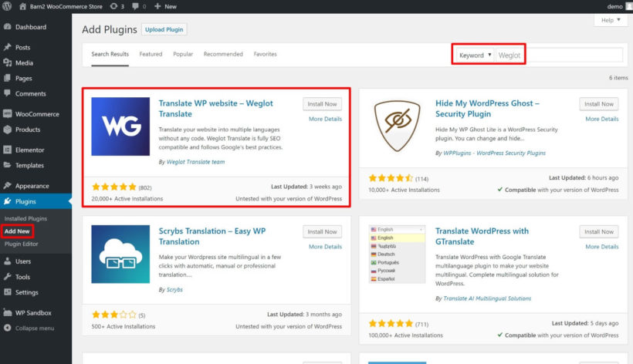Click the Weglot WG plugin logo
Viewport: 633px width, 364px height.
tap(120, 126)
